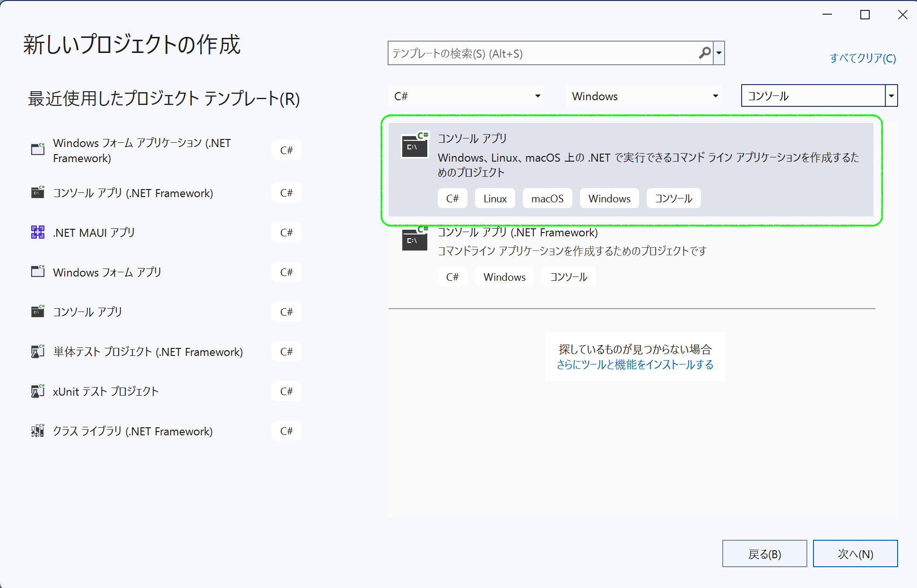Click the Linux tag on コンソール アプリ
The width and height of the screenshot is (917, 588).
(x=495, y=199)
